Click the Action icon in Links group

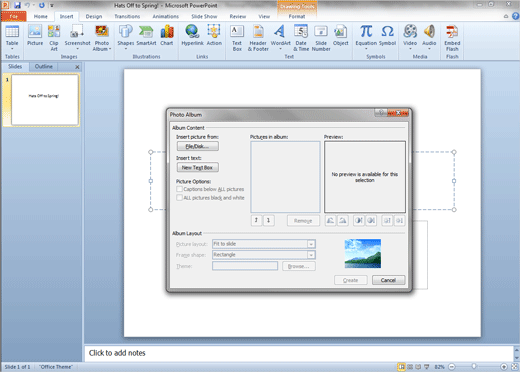[214, 32]
